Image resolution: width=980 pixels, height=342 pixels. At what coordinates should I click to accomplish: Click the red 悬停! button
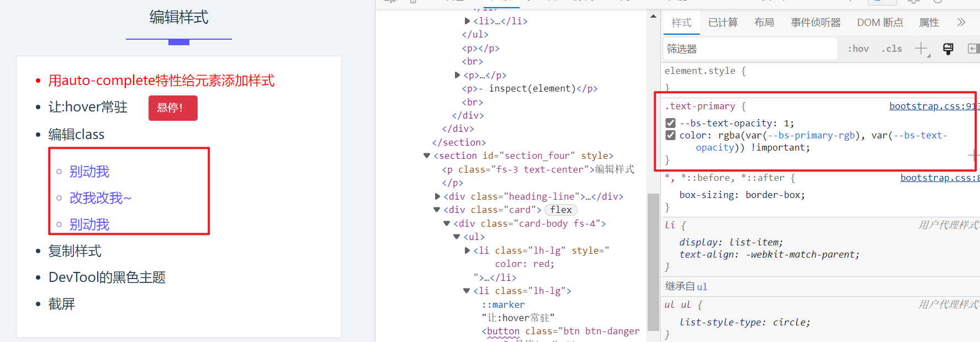[x=172, y=108]
